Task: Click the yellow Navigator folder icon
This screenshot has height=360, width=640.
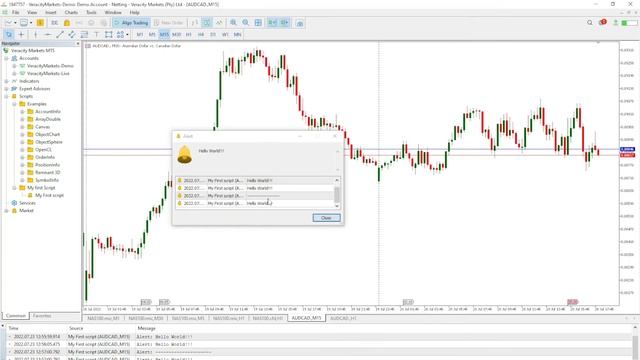Action: (x=67, y=23)
